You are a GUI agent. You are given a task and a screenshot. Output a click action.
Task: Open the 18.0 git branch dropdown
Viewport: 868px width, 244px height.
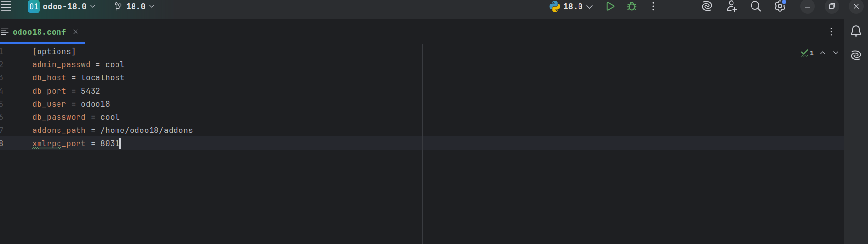[x=135, y=6]
